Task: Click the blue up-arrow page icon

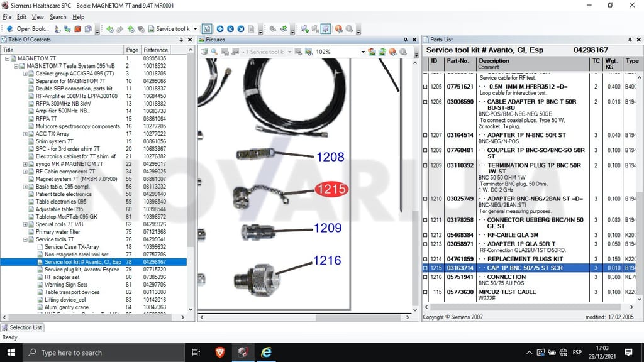Action: (x=220, y=29)
